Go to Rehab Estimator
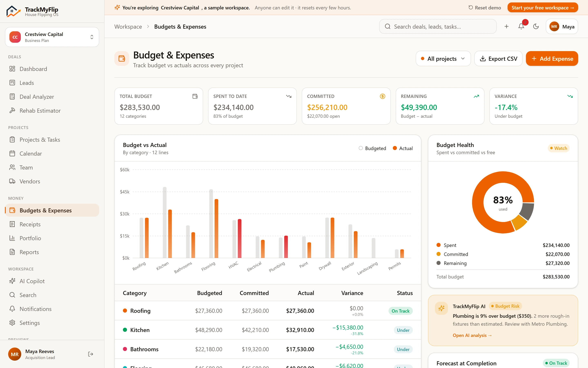 (x=52, y=110)
